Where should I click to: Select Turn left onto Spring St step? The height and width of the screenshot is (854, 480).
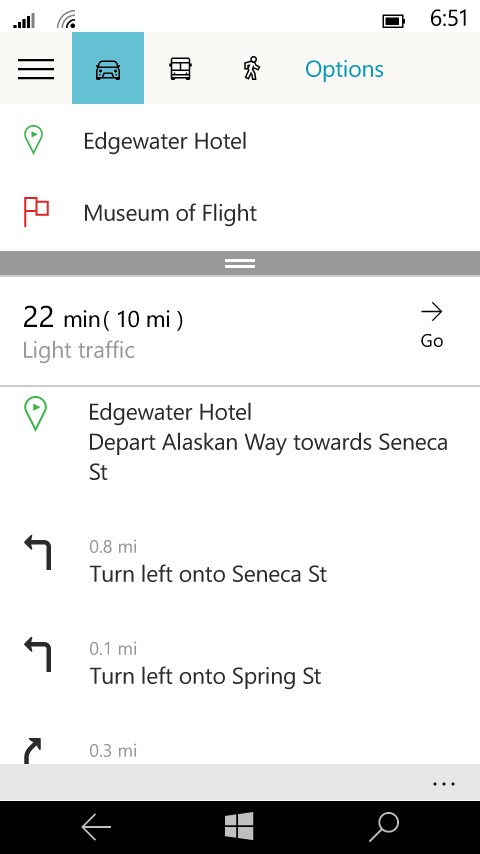240,663
